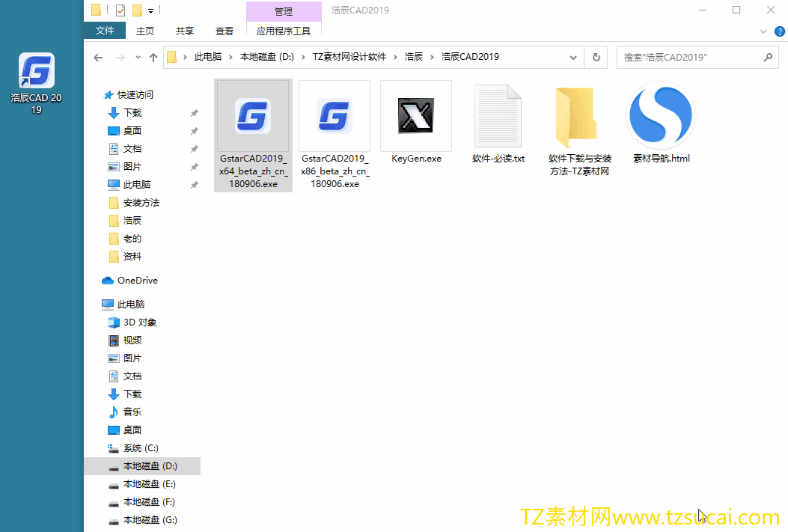Go back with the back arrow
The height and width of the screenshot is (532, 788).
click(x=98, y=58)
